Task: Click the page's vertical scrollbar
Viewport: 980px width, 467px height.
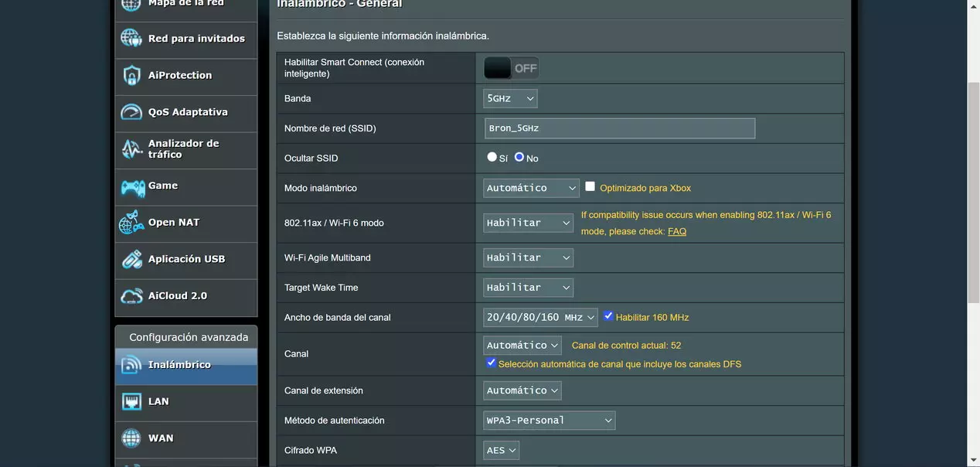Action: pos(972,232)
